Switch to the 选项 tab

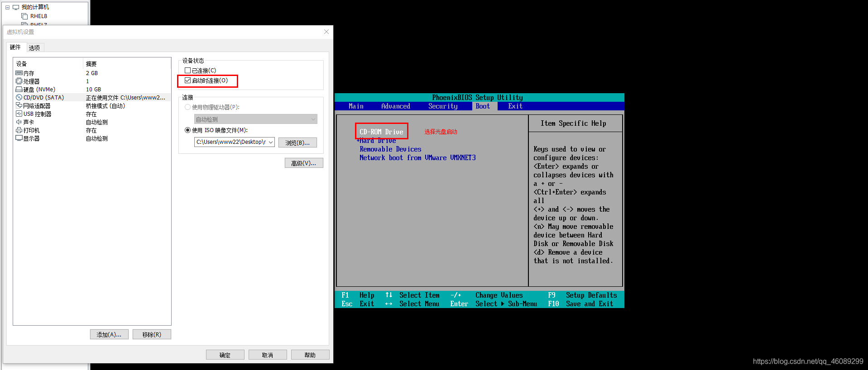[34, 47]
